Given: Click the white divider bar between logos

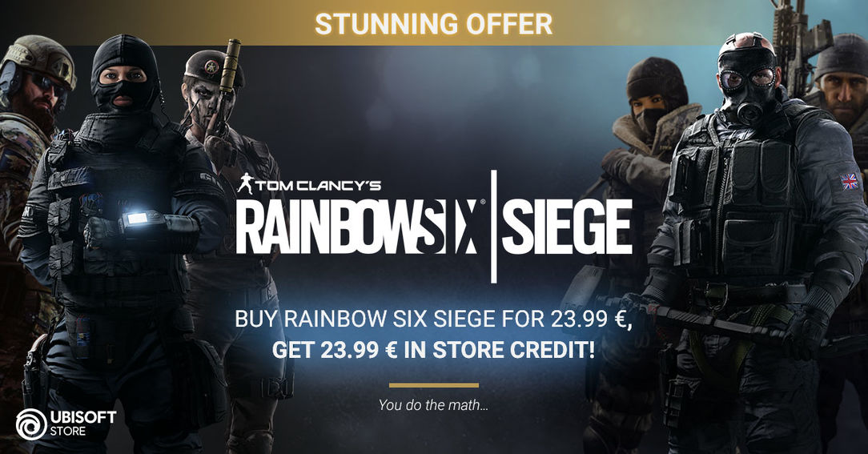Looking at the screenshot, I should pyautogui.click(x=492, y=227).
